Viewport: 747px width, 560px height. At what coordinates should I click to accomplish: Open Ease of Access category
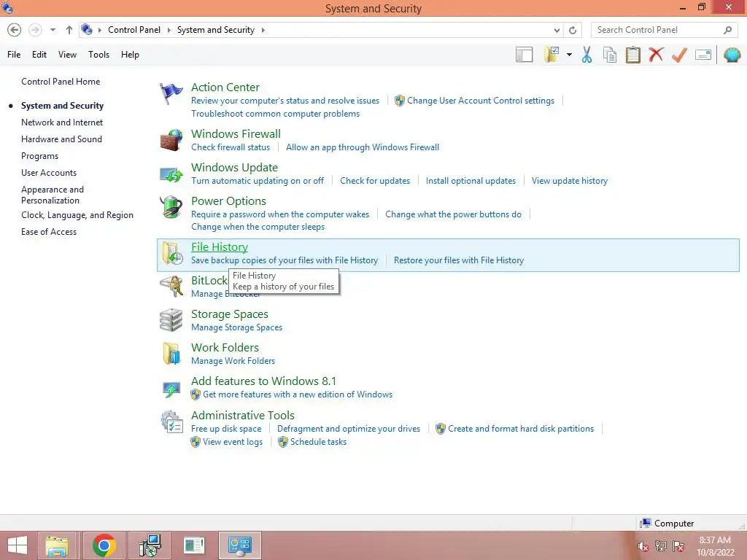[x=49, y=232]
